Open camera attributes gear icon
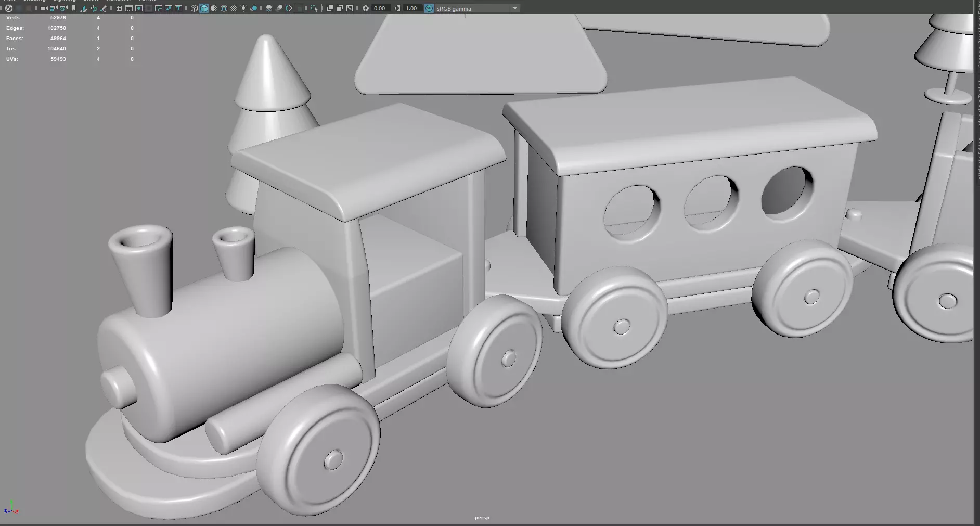This screenshot has height=526, width=980. (x=63, y=8)
